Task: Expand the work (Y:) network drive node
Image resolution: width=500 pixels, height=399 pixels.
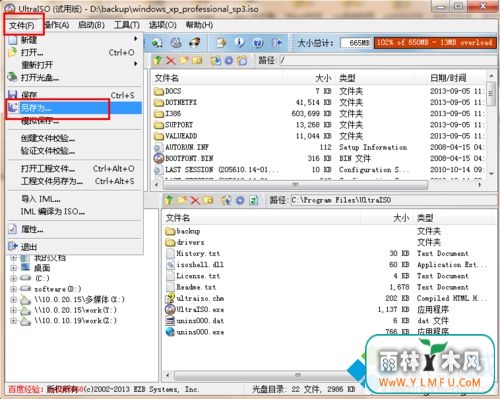Action: 13,310
